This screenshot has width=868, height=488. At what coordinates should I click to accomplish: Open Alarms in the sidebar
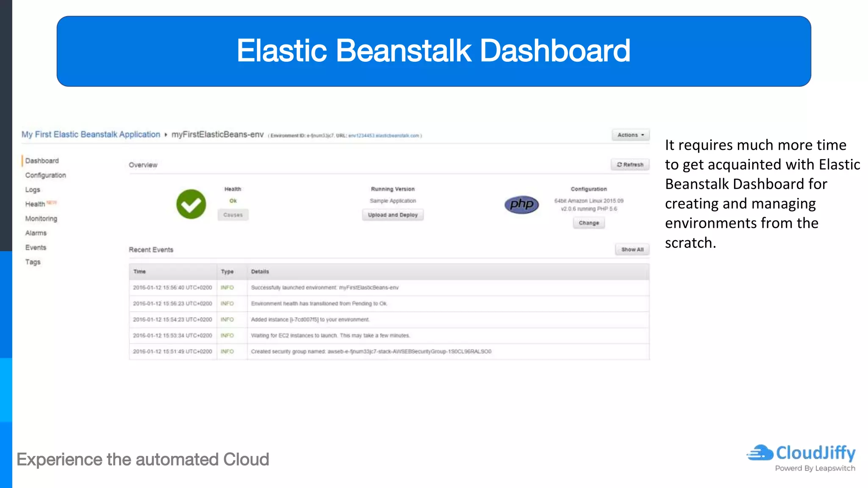pyautogui.click(x=36, y=233)
